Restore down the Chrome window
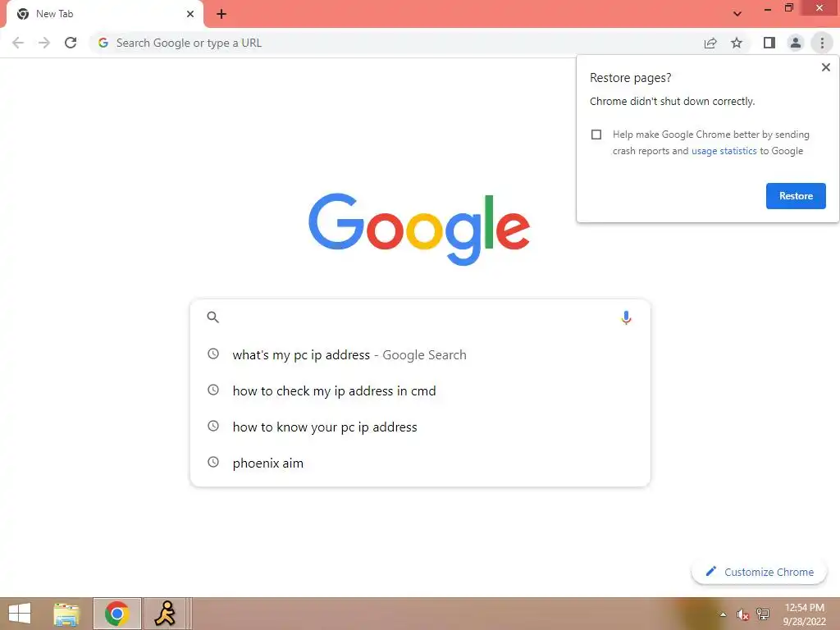 (x=789, y=8)
